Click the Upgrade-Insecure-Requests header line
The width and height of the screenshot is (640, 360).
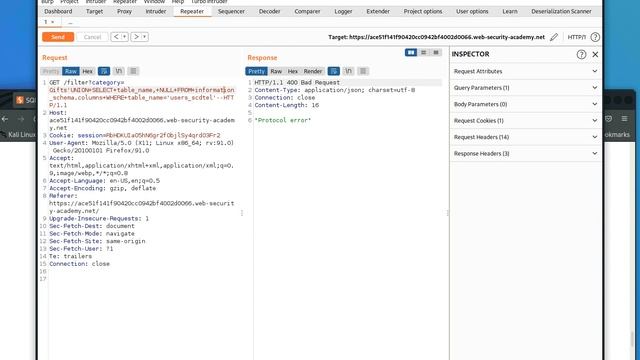point(99,218)
